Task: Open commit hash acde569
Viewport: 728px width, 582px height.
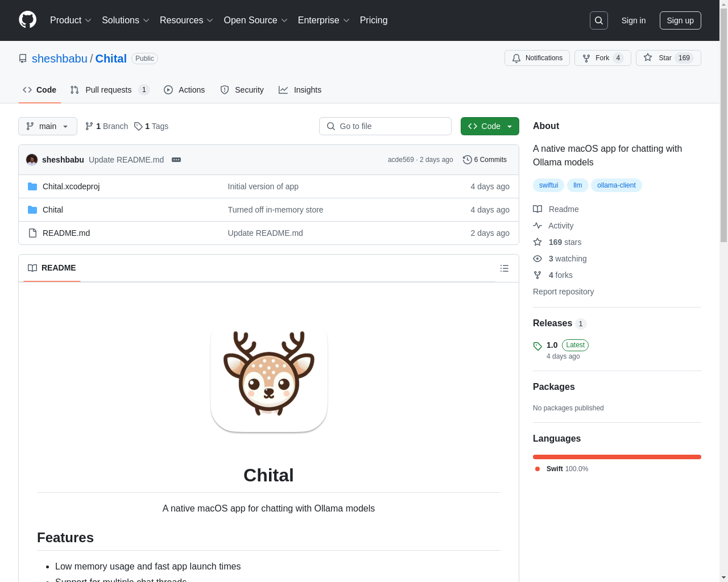Action: point(401,160)
